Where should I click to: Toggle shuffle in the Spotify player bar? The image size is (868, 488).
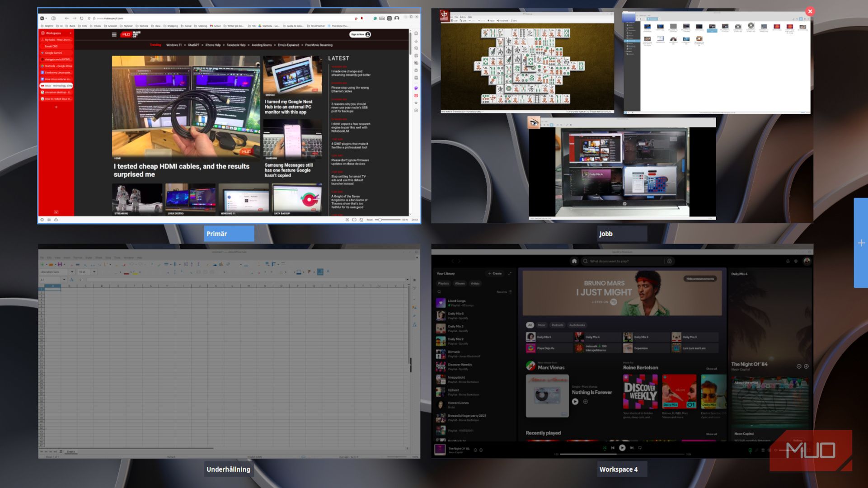605,448
